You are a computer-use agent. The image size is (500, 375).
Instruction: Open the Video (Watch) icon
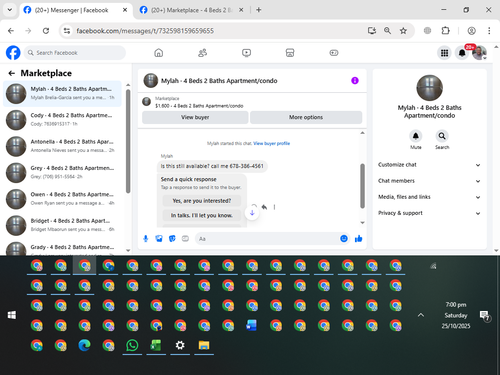point(246,53)
